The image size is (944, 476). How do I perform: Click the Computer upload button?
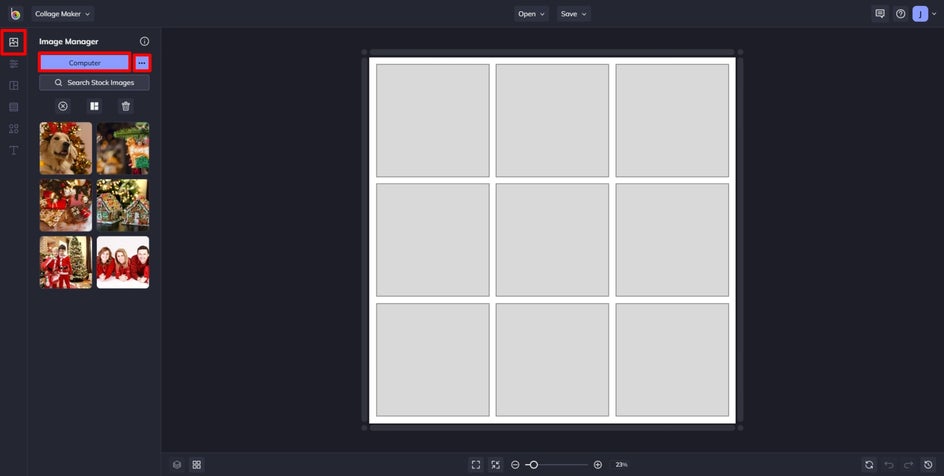85,63
